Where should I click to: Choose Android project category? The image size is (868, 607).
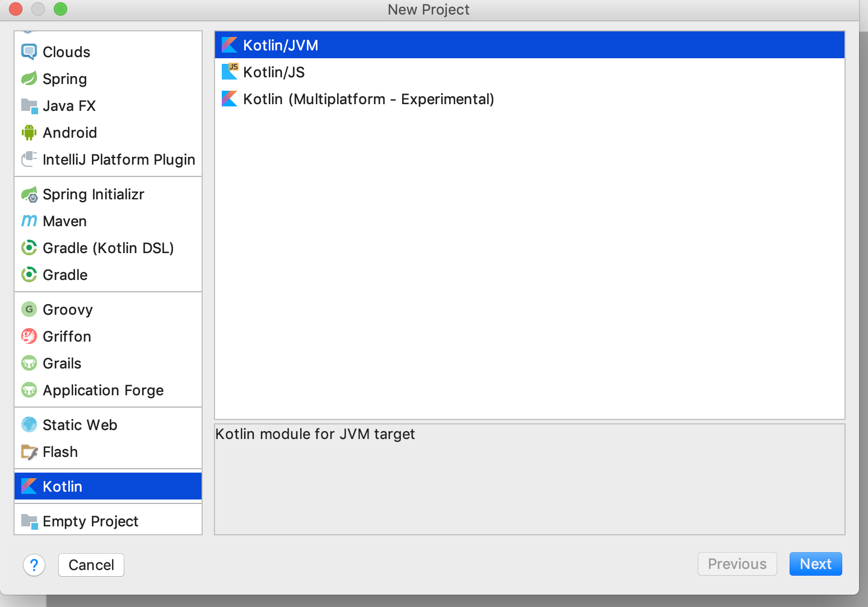point(70,133)
